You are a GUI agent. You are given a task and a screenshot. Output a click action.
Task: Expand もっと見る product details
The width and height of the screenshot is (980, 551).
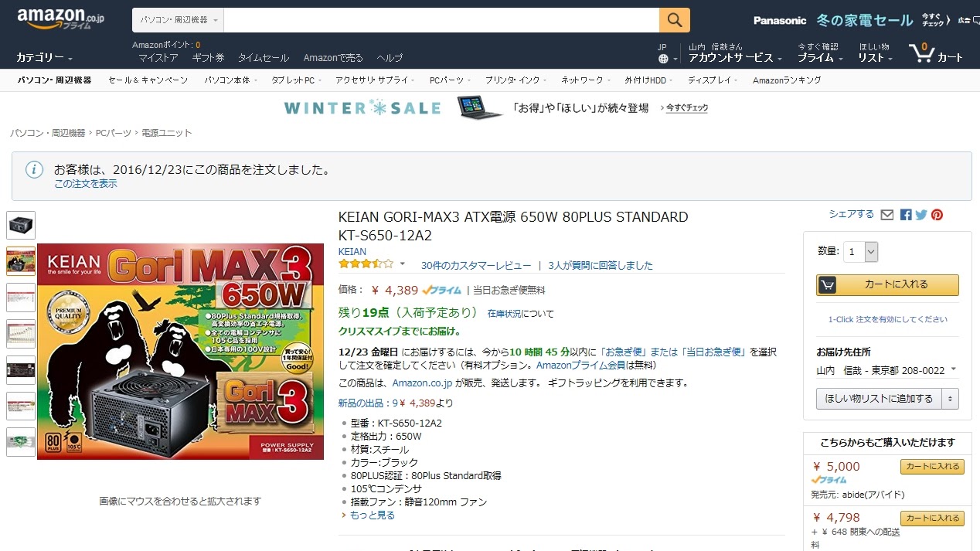pyautogui.click(x=372, y=515)
